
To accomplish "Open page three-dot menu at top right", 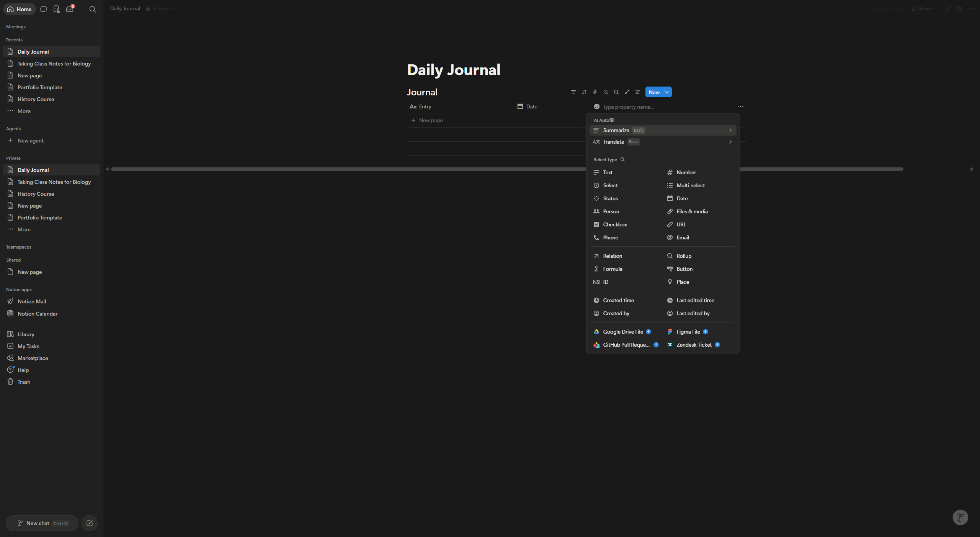I will click(970, 8).
